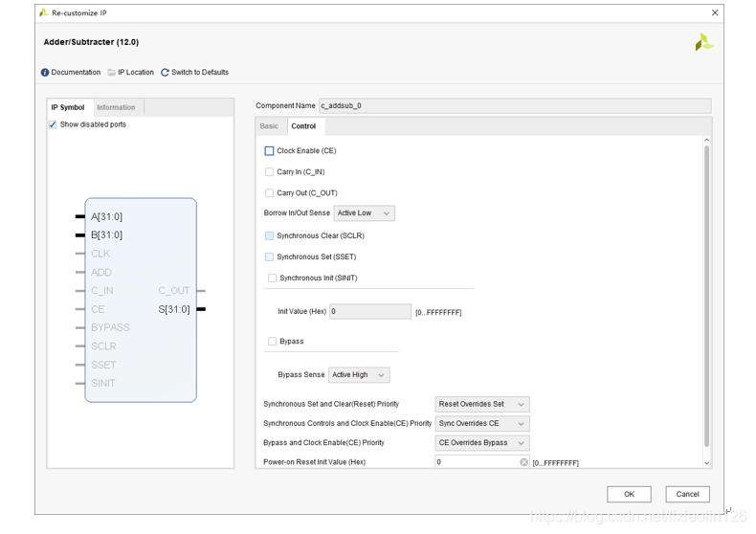The image size is (756, 534).
Task: Uncheck Show disabled ports
Action: point(53,124)
